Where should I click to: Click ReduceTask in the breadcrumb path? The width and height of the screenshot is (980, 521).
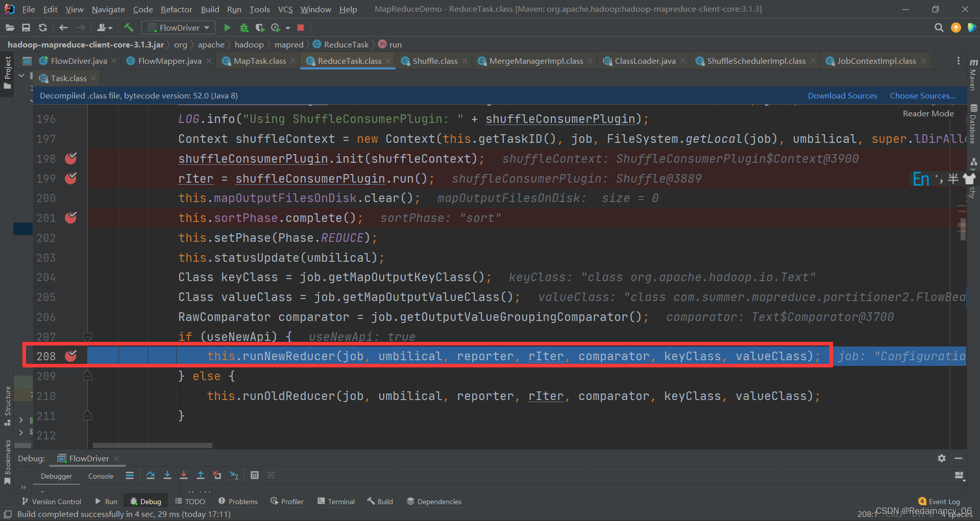pos(340,44)
